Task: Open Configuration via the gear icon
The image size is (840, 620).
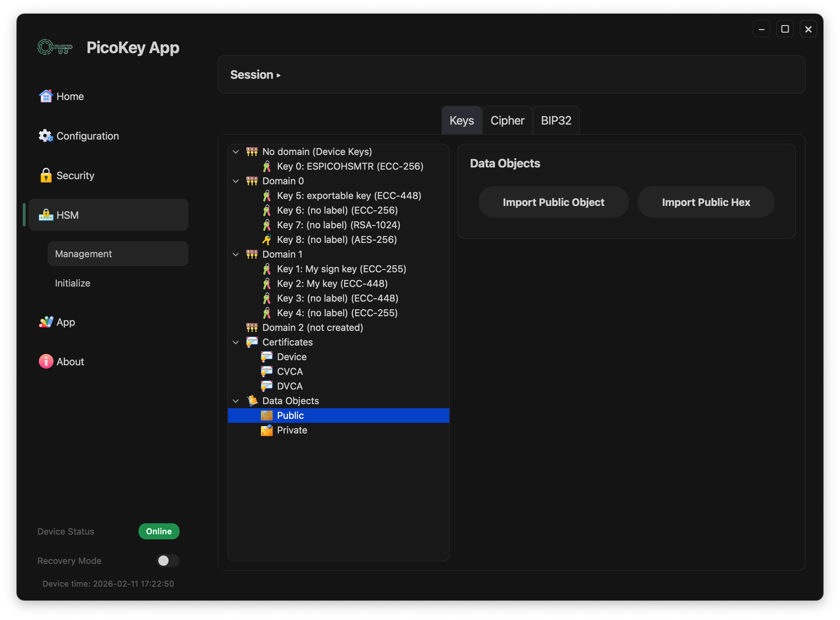Action: click(46, 136)
